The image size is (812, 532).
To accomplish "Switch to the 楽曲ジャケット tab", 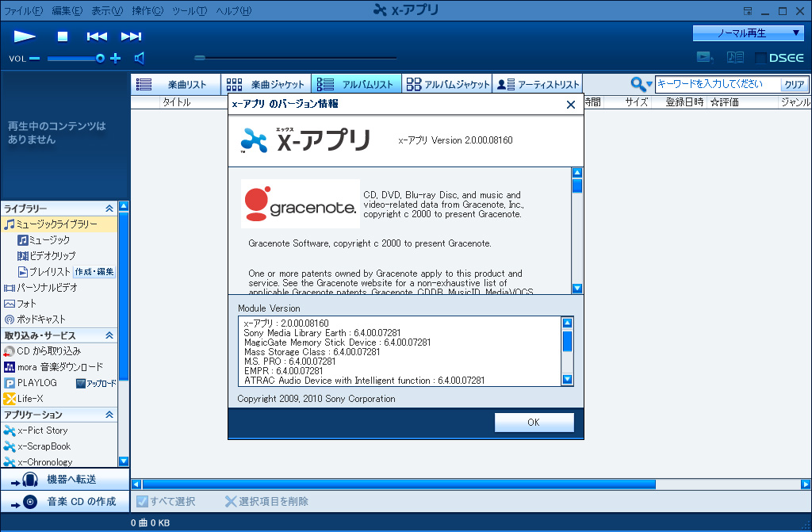I will pos(266,84).
